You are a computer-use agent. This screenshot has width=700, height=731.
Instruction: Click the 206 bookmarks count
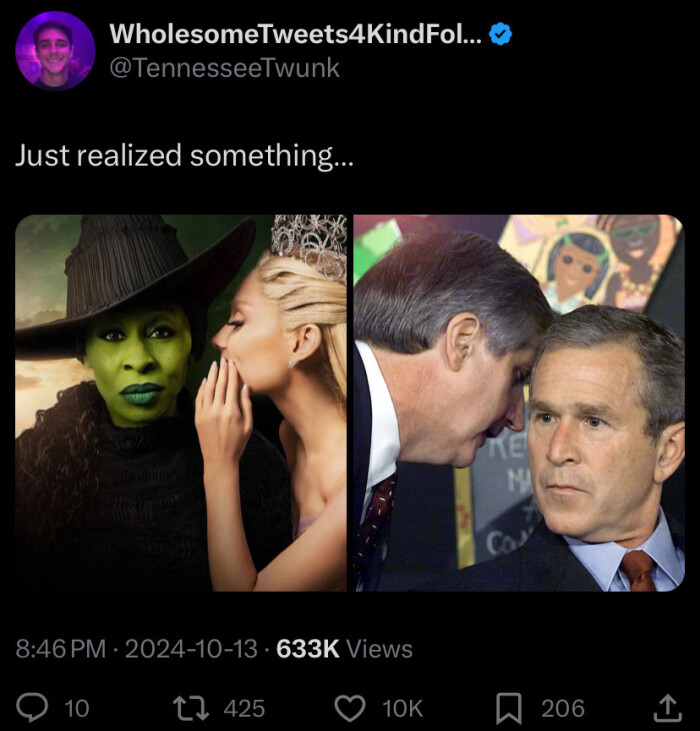pos(562,709)
